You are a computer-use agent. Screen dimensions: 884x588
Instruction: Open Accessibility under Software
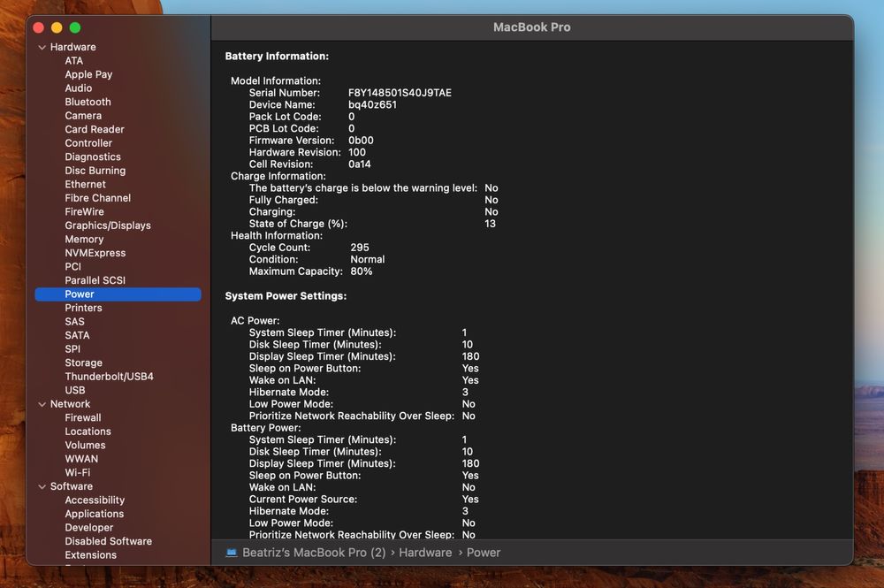pyautogui.click(x=95, y=500)
